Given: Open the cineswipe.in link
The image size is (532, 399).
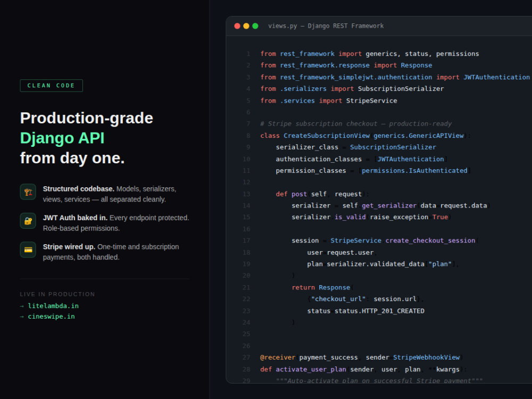Looking at the screenshot, I should (x=51, y=317).
